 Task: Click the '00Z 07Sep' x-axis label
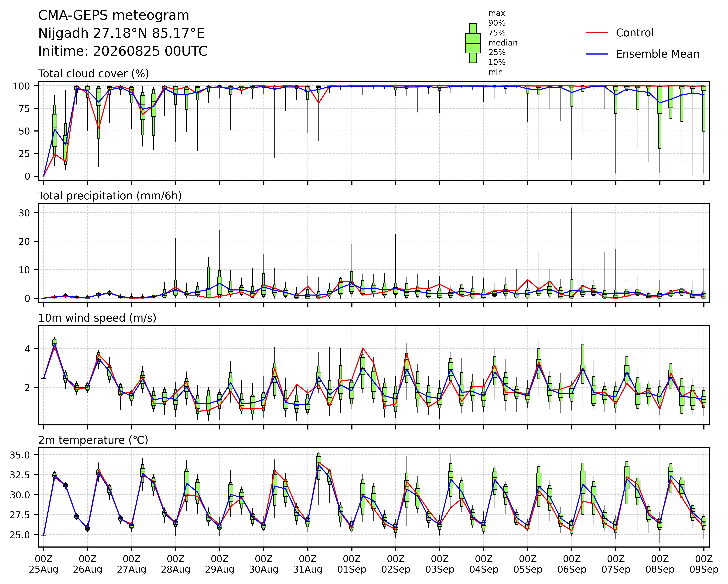pos(616,564)
